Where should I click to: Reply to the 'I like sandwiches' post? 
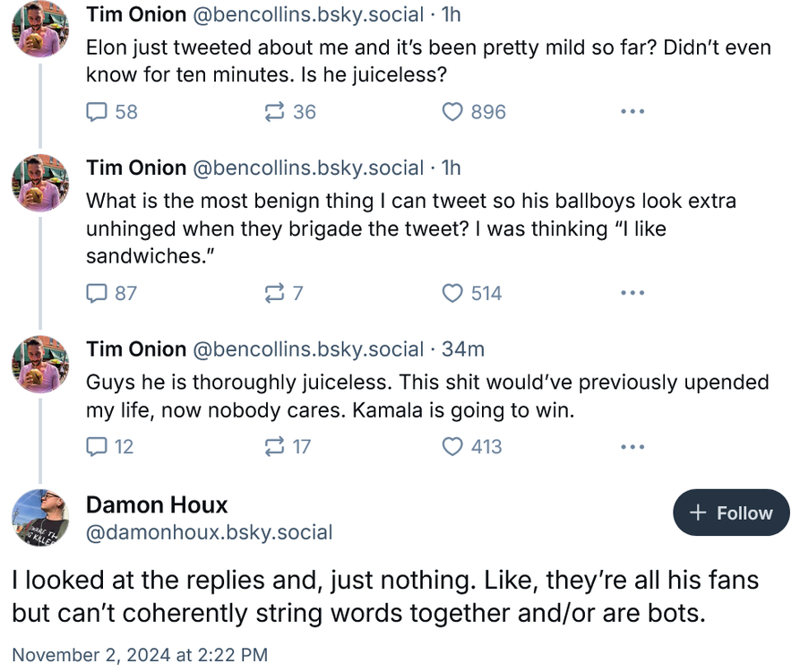click(97, 293)
